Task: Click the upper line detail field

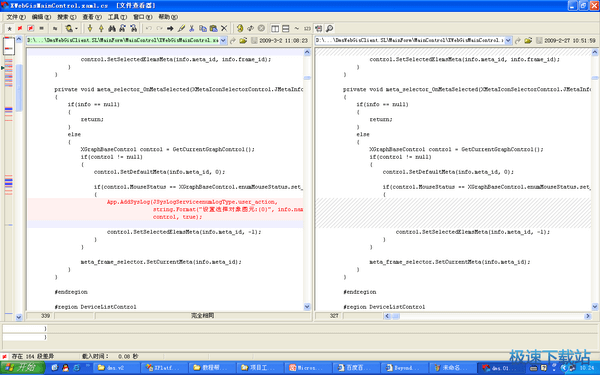Action: click(x=25, y=328)
